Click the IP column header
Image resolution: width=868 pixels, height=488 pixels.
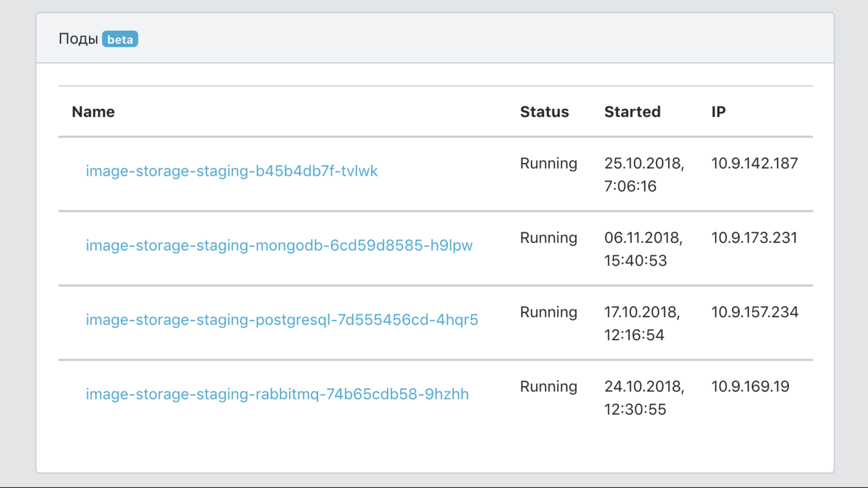(x=718, y=112)
